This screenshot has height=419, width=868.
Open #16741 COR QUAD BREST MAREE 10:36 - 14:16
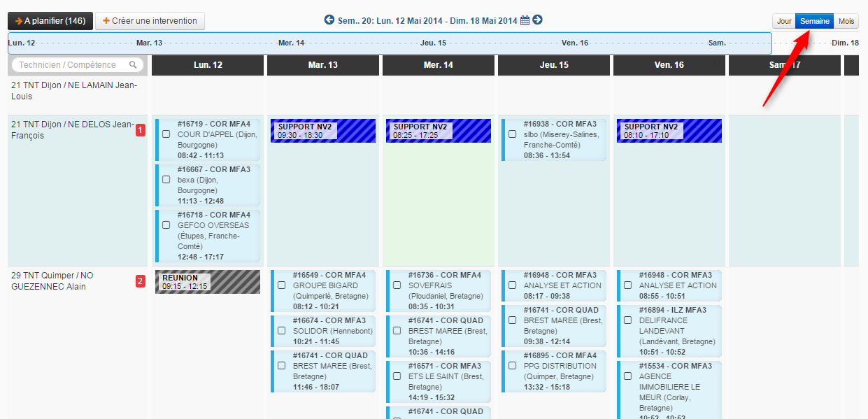click(439, 336)
